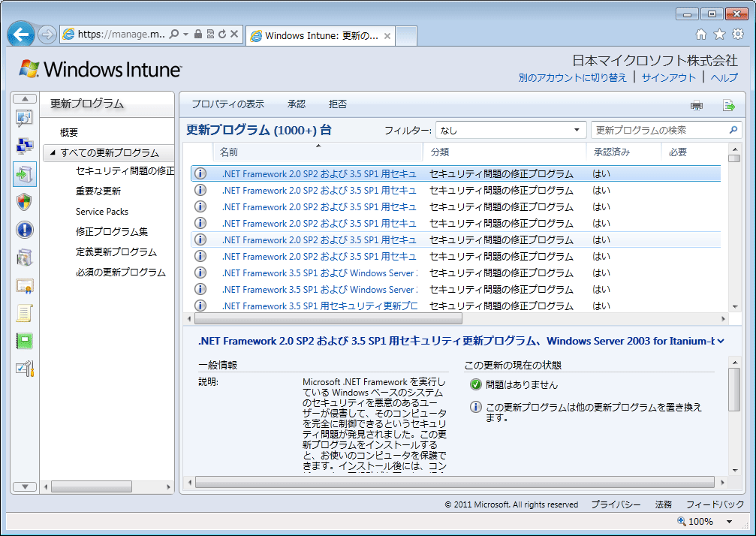
Task: Open new blank browser tab
Action: point(406,36)
